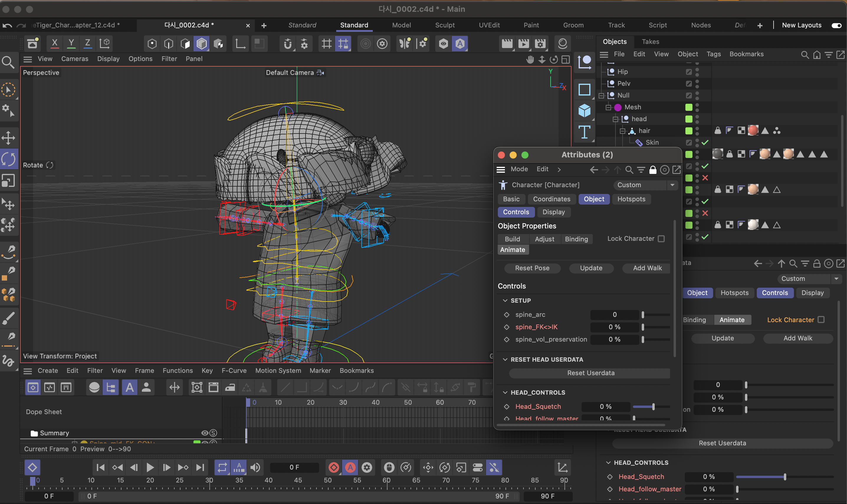Toggle the head object's green layer indicator
Image resolution: width=847 pixels, height=504 pixels.
tap(689, 119)
